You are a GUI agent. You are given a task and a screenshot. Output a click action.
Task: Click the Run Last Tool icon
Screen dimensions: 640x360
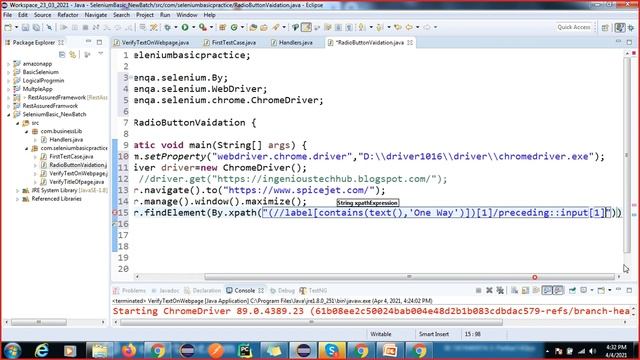(202, 27)
